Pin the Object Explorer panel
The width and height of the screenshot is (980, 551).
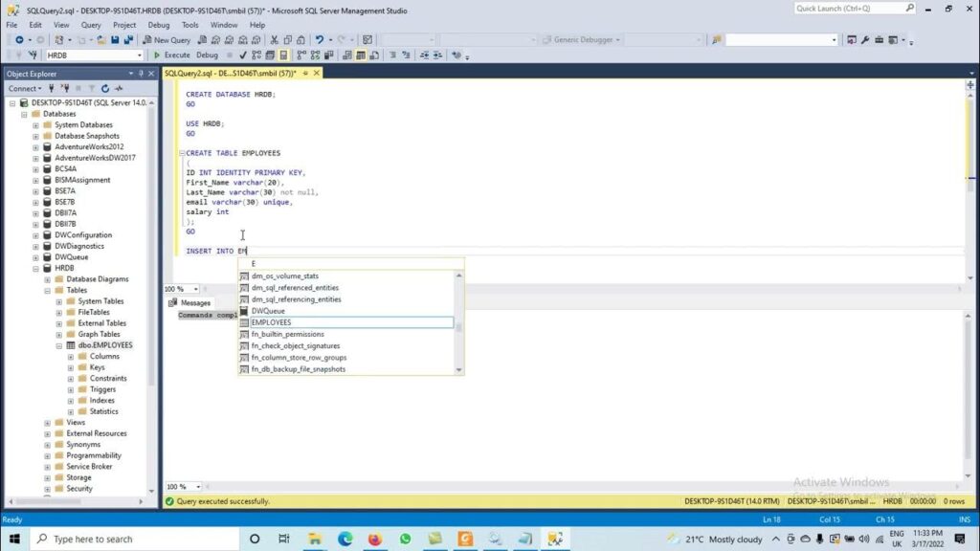click(142, 74)
